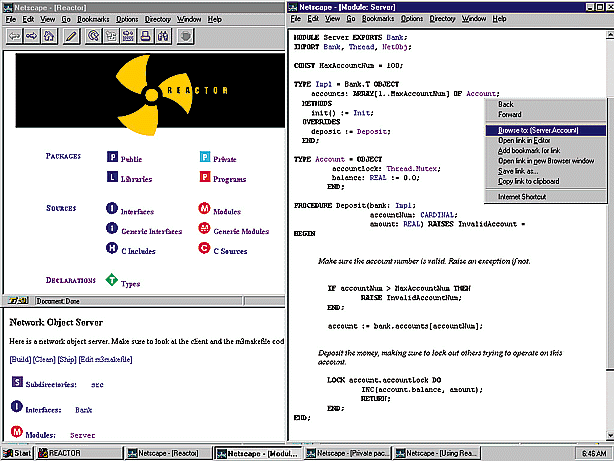
Task: Click the security key icon in Reactor status bar
Action: [18, 301]
